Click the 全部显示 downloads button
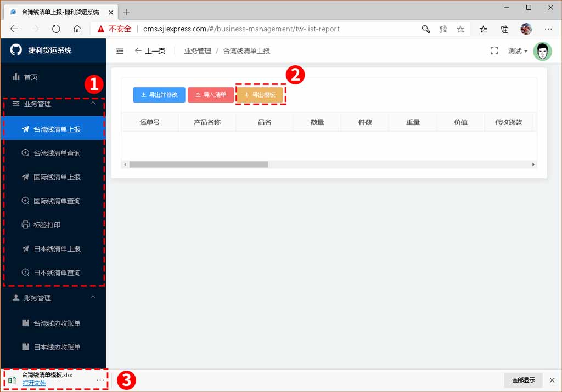This screenshot has width=562, height=392. click(x=523, y=380)
